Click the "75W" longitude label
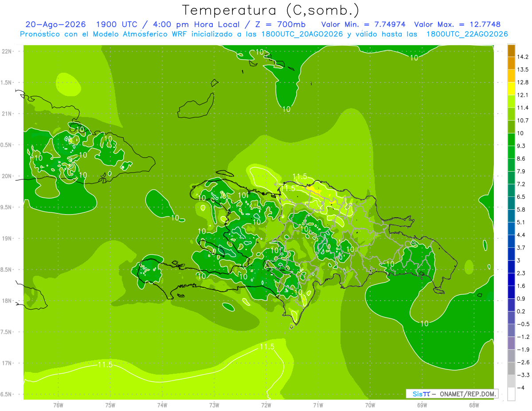This screenshot has width=532, height=411. 110,405
